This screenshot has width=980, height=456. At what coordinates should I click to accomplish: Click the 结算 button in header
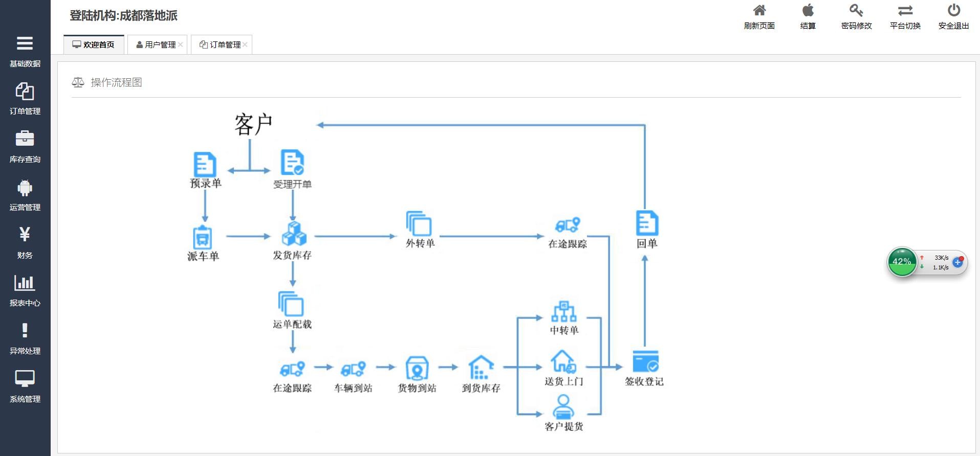[x=808, y=17]
